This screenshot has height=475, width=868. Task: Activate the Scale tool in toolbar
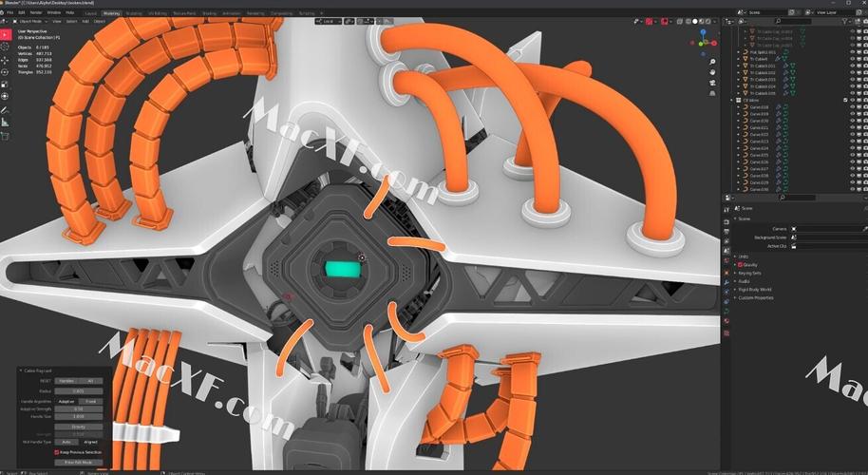point(5,85)
